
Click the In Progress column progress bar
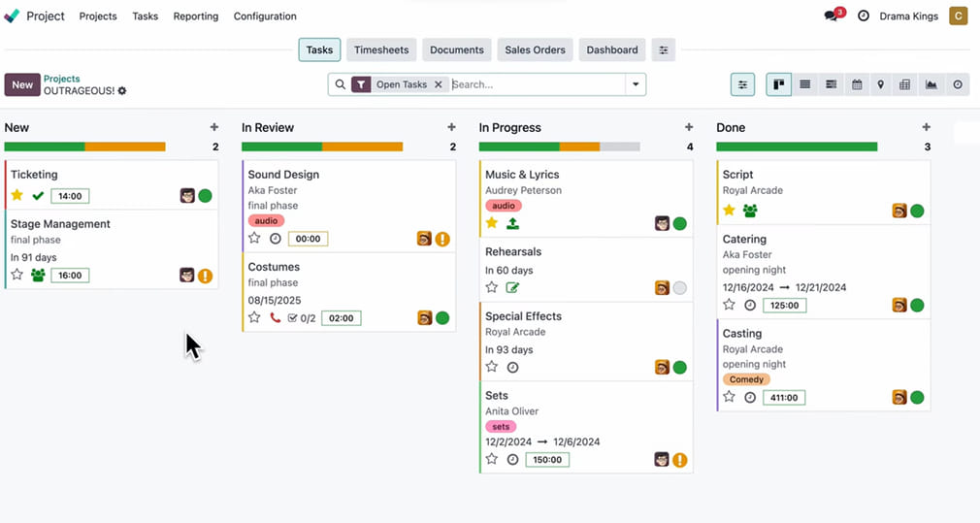click(x=559, y=147)
